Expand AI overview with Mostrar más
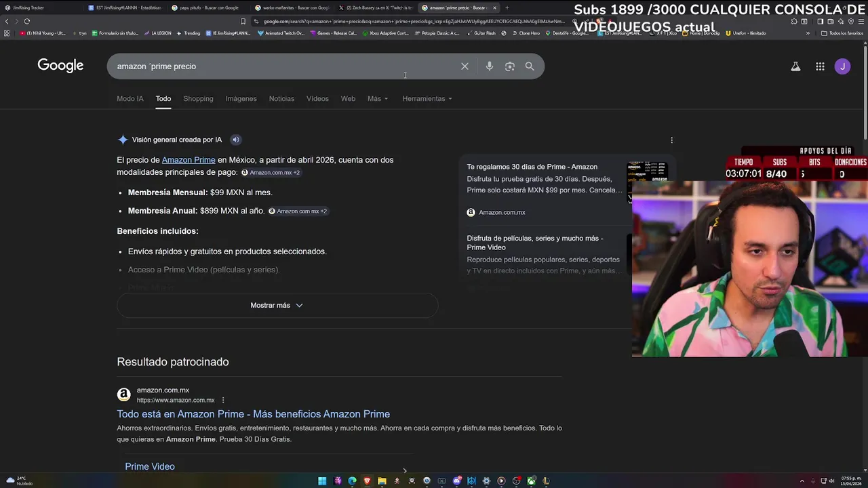Screen dimensions: 868x488 point(277,306)
